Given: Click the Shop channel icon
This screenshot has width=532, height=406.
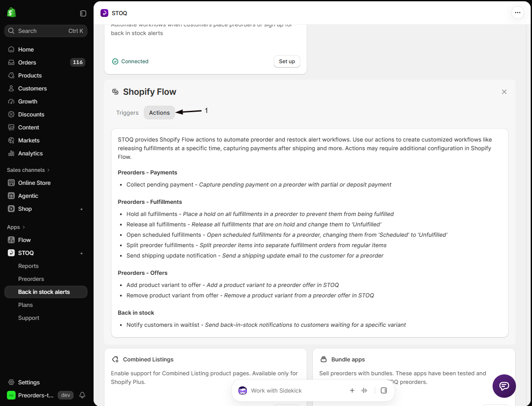Looking at the screenshot, I should coord(11,209).
